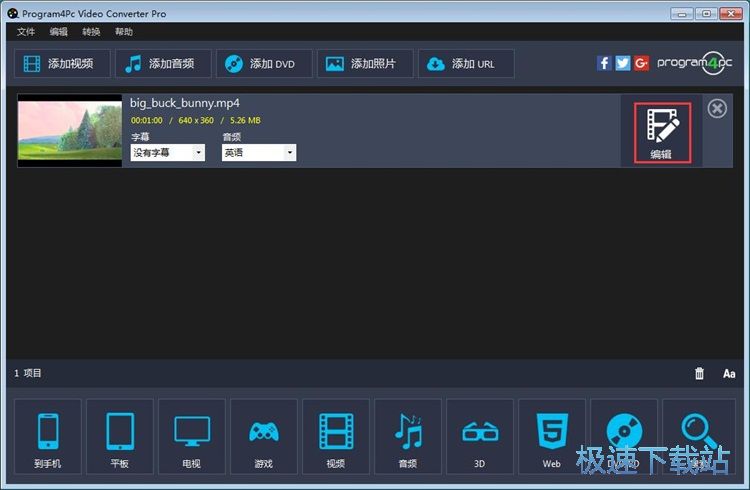Choose the 游戏 game console category

click(264, 437)
